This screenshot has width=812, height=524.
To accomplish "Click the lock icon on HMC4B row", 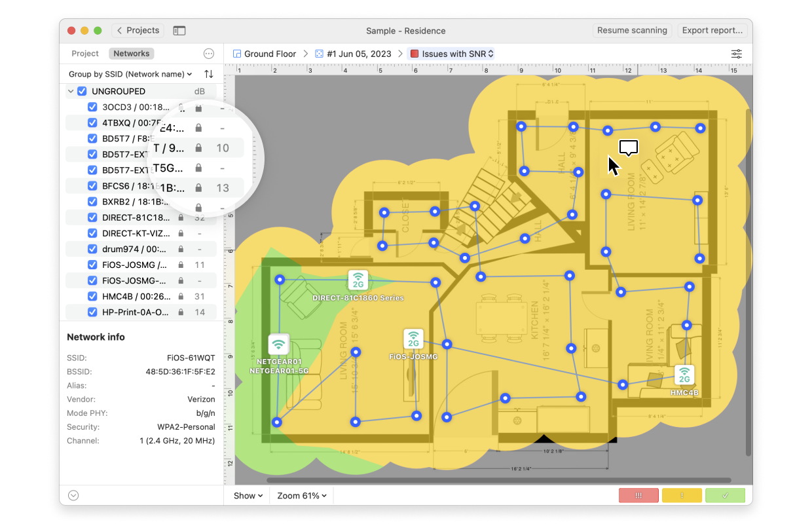I will (x=181, y=296).
